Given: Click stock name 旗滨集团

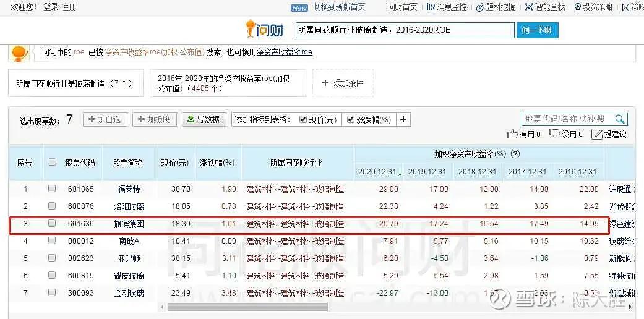Looking at the screenshot, I should [129, 224].
